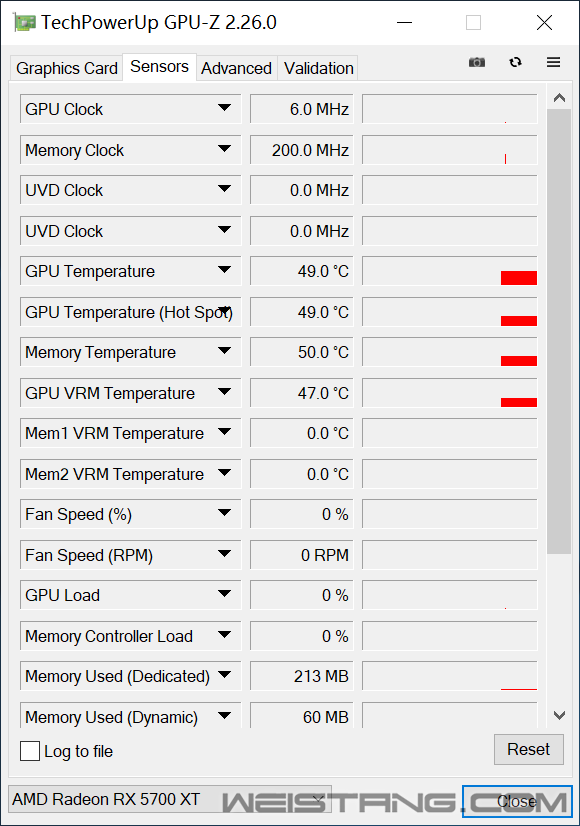Expand the GPU Temperature dropdown arrow

pos(224,270)
